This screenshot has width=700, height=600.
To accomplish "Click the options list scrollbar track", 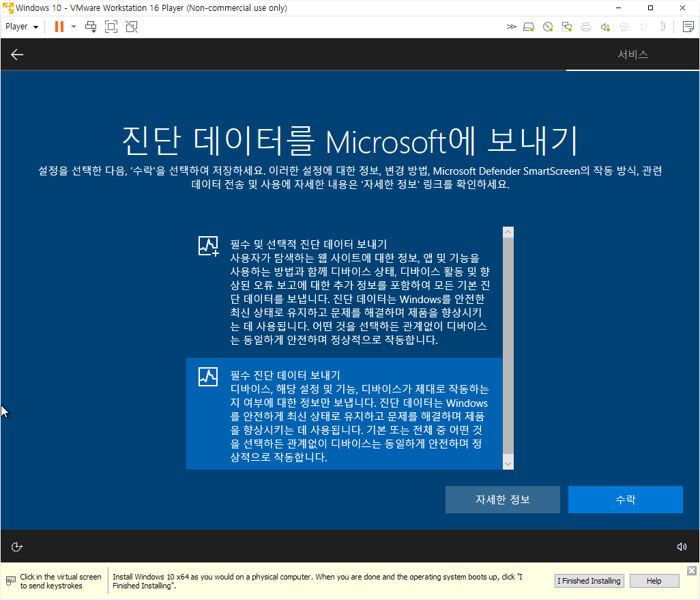I will coord(508,346).
